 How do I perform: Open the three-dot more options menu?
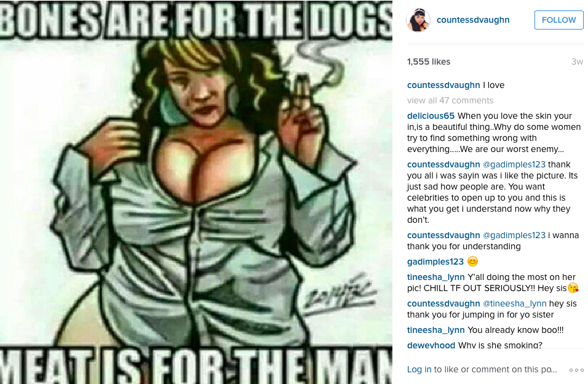pyautogui.click(x=576, y=370)
